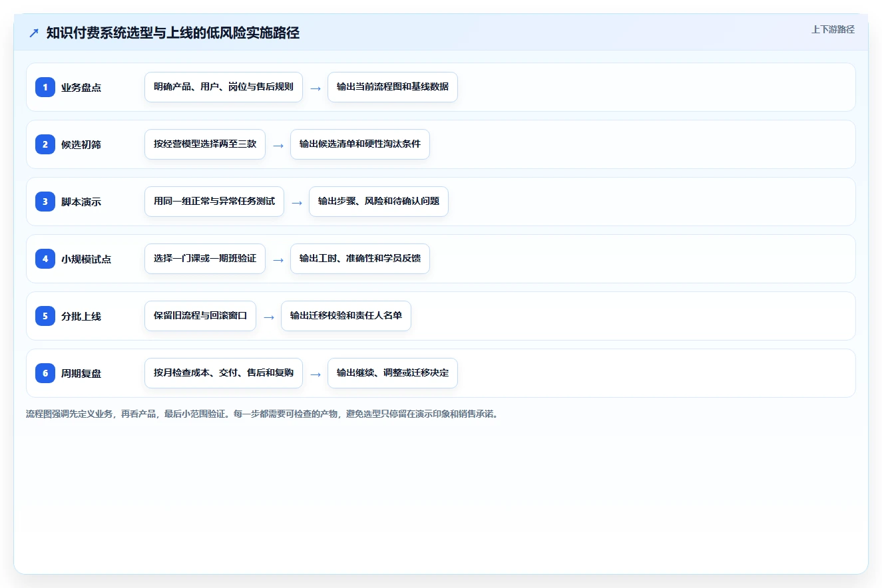Click the box 明确产品、用户、岗位与售后规则
This screenshot has height=588, width=882.
[x=224, y=87]
